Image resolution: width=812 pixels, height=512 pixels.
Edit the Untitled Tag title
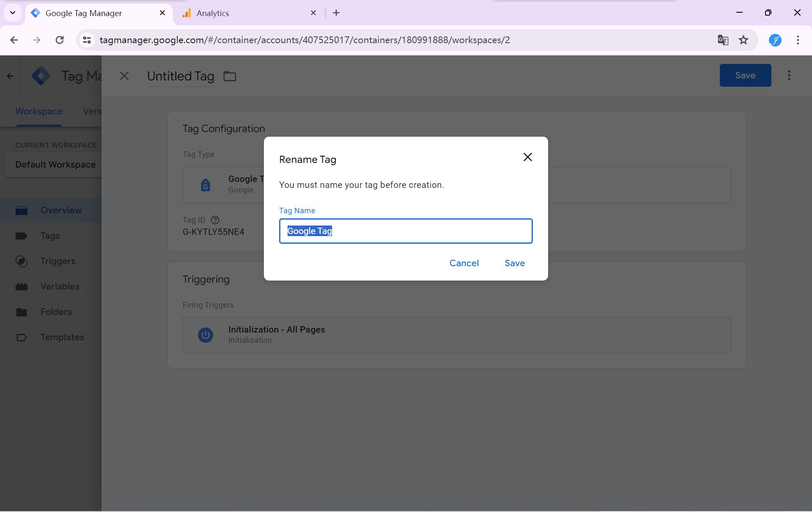coord(181,76)
